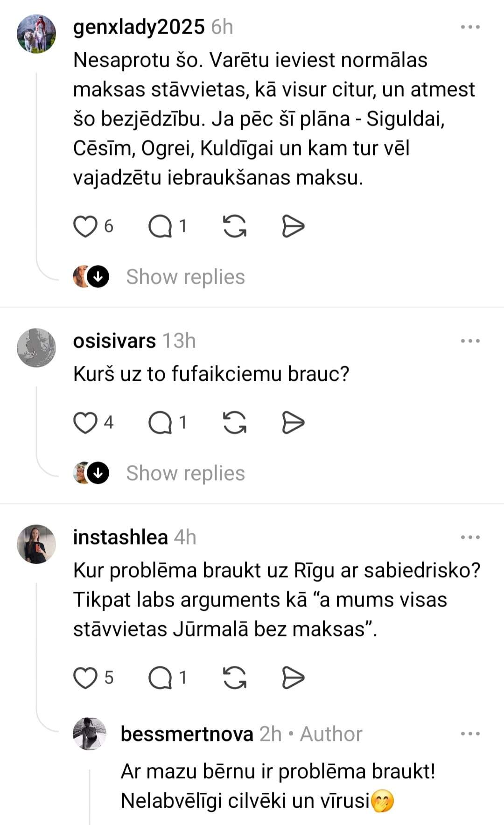This screenshot has height=825, width=504.
Task: Share osisivars' comment with send icon
Action: pos(293,423)
